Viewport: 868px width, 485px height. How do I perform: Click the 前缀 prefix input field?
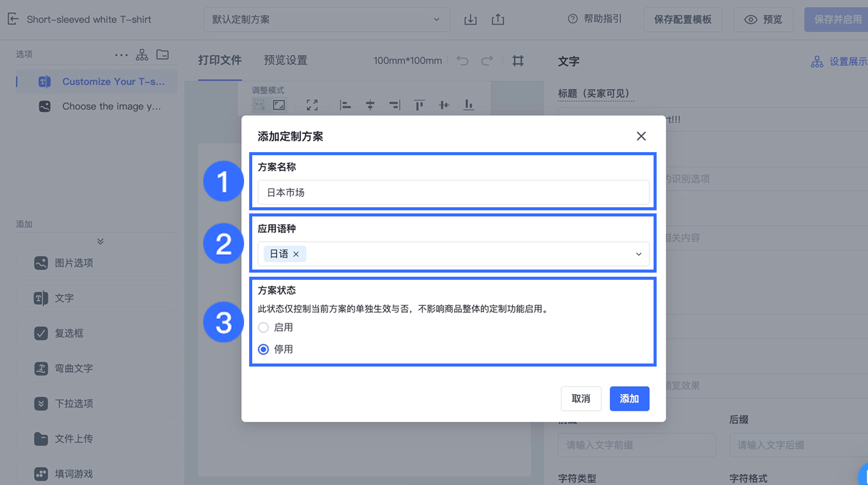click(x=637, y=445)
